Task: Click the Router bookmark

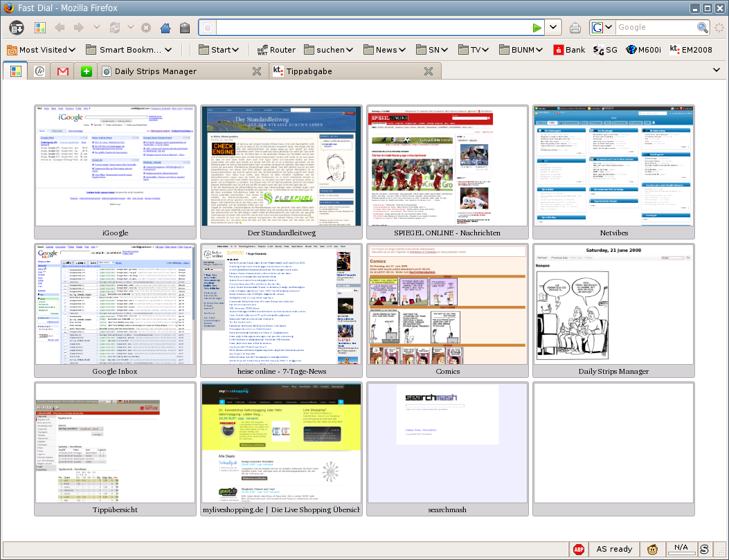Action: point(276,50)
